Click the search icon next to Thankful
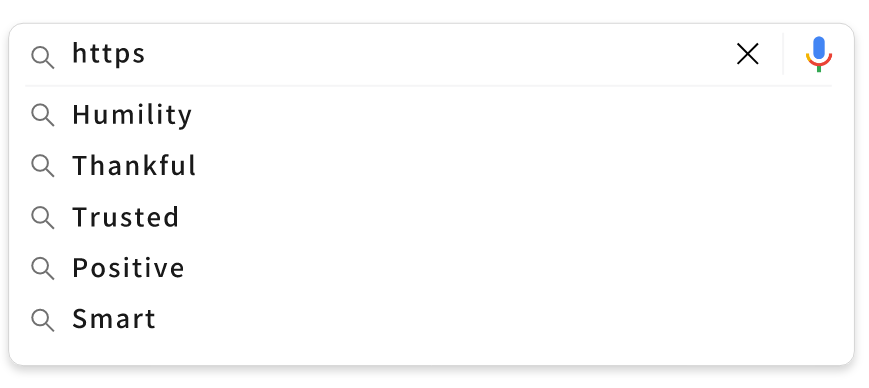Viewport: 869px width, 388px height. [x=43, y=166]
